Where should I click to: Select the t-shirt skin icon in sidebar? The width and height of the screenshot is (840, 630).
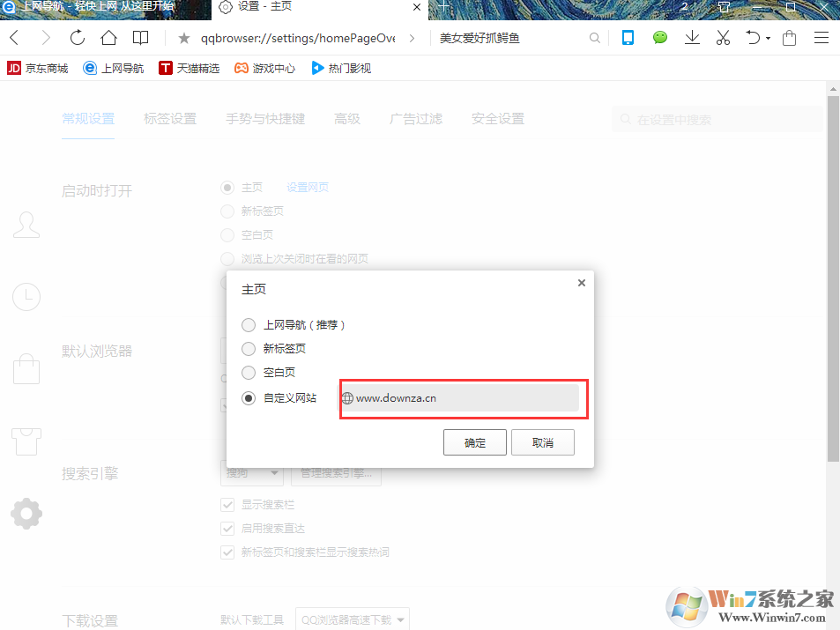(x=26, y=441)
